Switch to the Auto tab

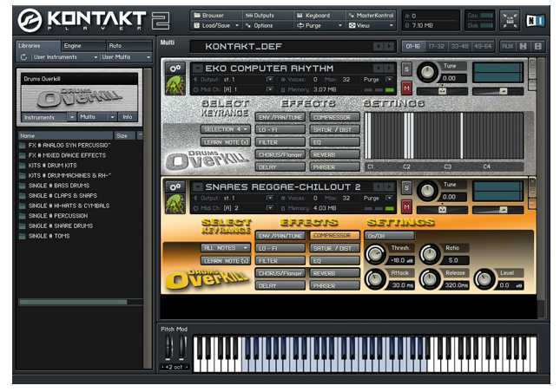point(128,46)
